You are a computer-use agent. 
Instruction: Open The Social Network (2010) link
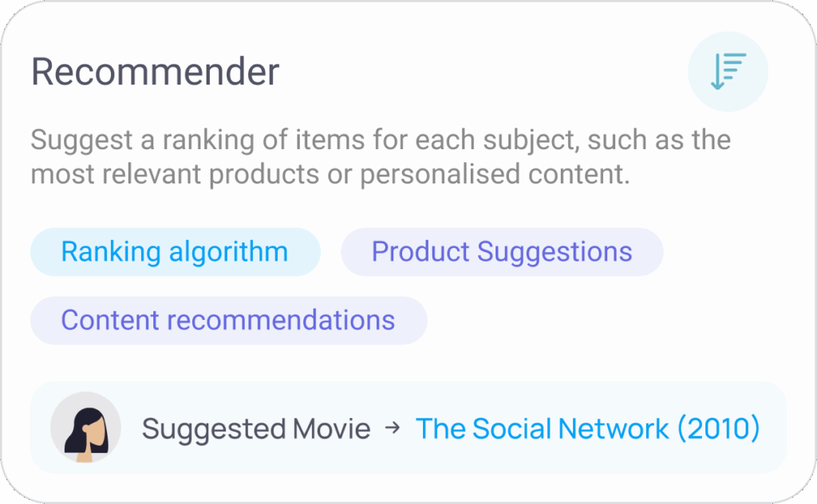588,428
